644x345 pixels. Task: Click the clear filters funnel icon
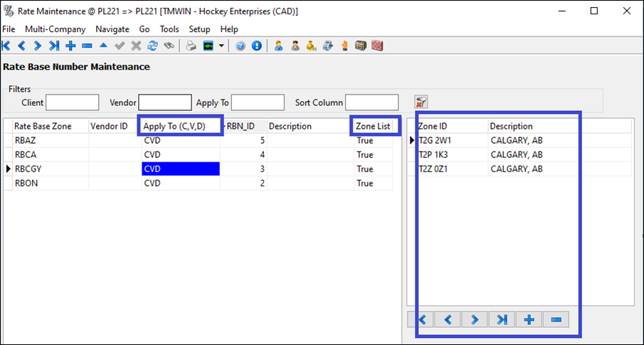click(x=421, y=102)
